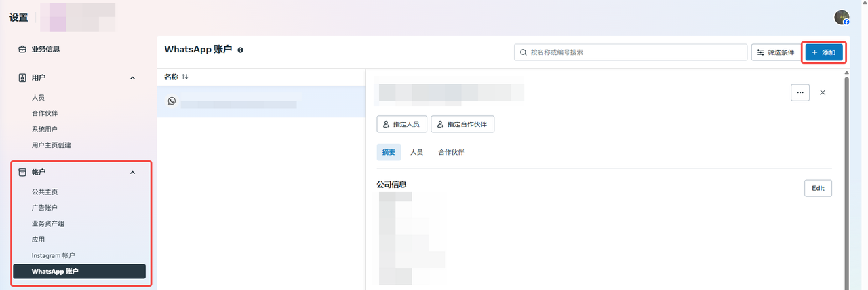
Task: Collapse the 帐户 section chevron
Action: [132, 173]
